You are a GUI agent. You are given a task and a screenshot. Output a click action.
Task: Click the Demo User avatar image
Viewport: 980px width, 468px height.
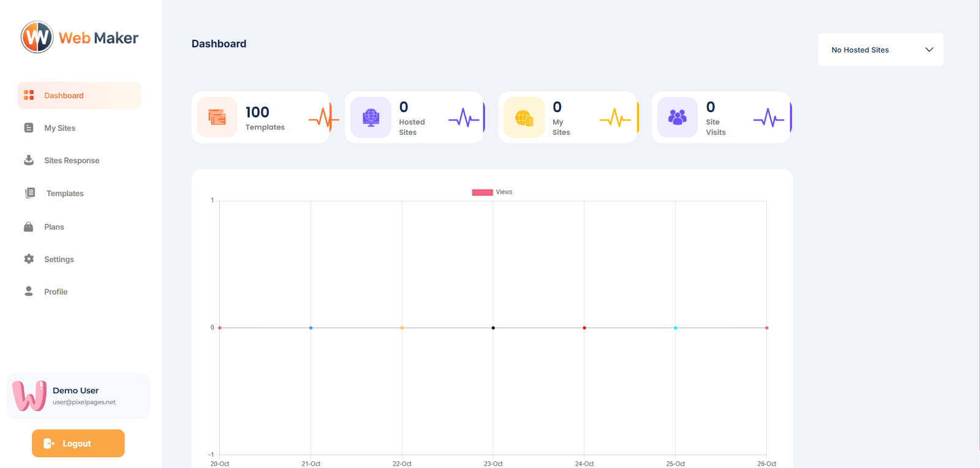coord(29,396)
